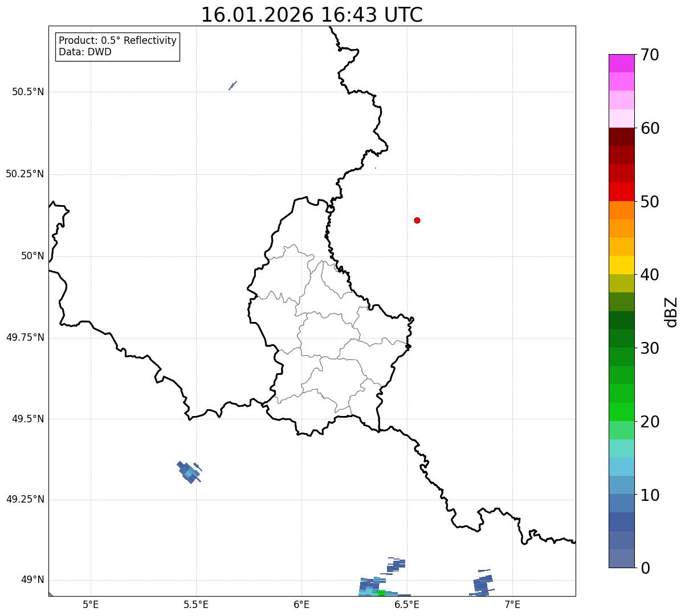The height and width of the screenshot is (616, 685).
Task: Click the 5.5°E longitude label
Action: [196, 604]
